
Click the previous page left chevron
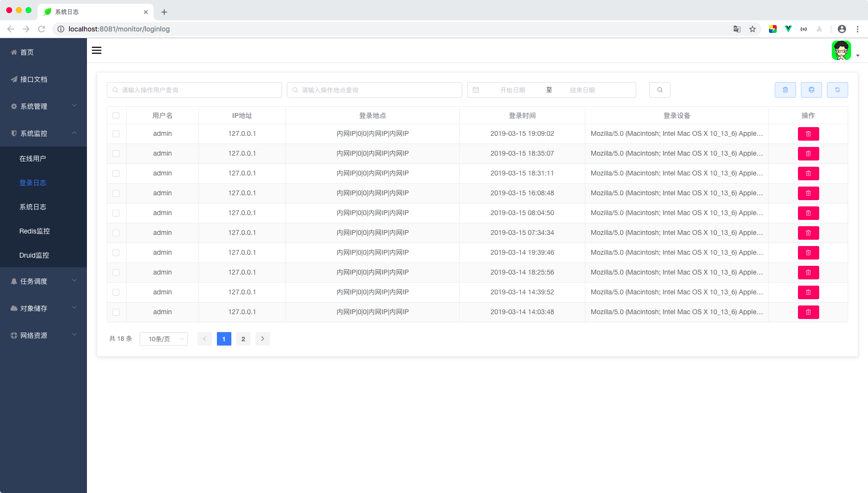[204, 339]
